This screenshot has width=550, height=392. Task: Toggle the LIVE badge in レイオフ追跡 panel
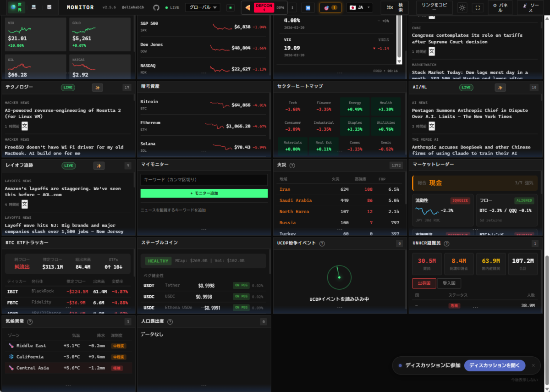[x=68, y=166]
